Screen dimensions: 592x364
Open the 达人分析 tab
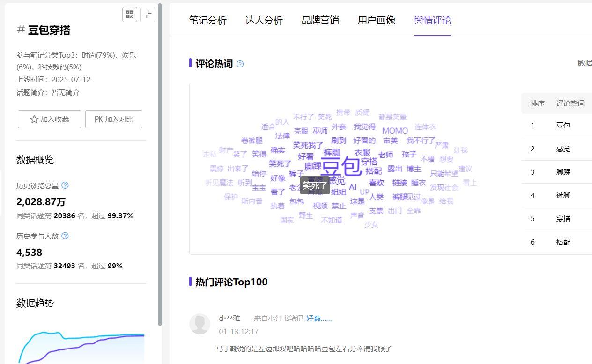pos(264,20)
